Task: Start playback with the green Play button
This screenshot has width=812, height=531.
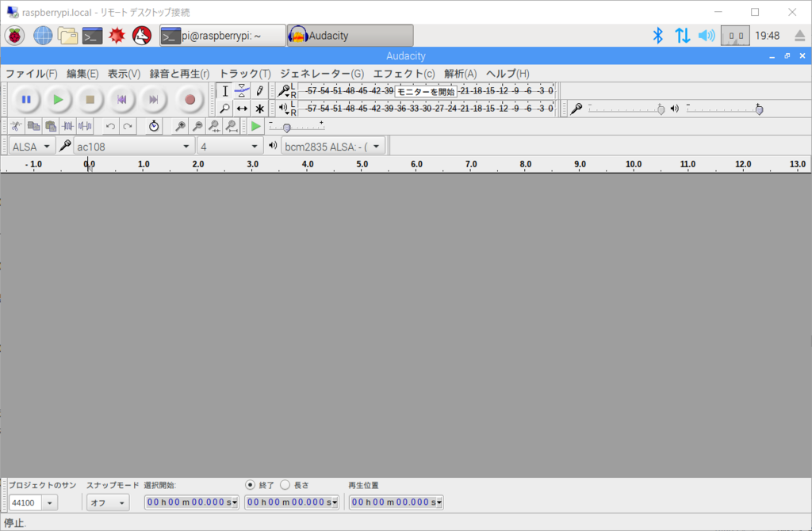Action: click(x=58, y=99)
